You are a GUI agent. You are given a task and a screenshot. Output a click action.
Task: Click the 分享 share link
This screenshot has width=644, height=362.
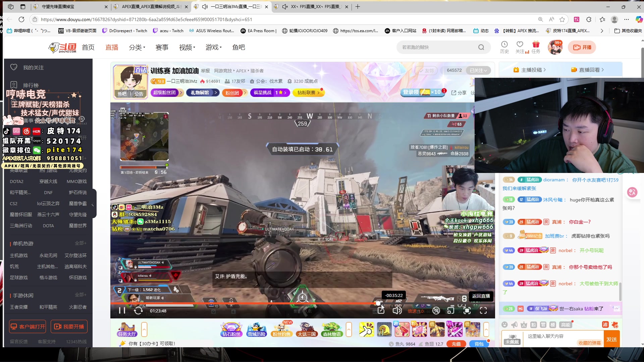(x=459, y=93)
